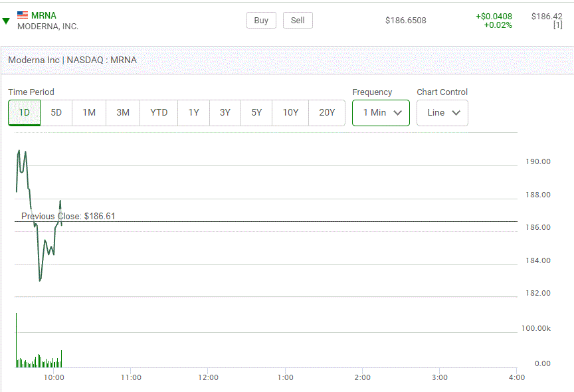
Task: Click the MODERNA, INC. company name
Action: 48,27
